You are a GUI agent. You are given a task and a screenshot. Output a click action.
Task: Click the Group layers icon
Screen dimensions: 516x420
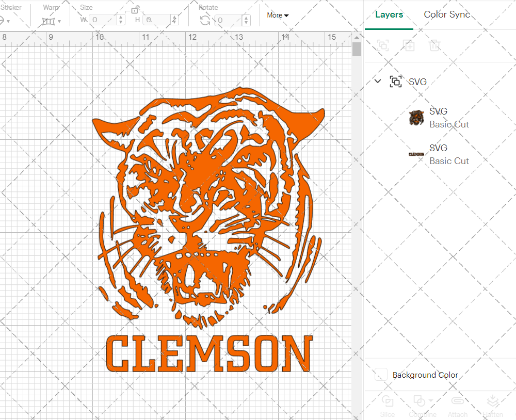pyautogui.click(x=383, y=45)
